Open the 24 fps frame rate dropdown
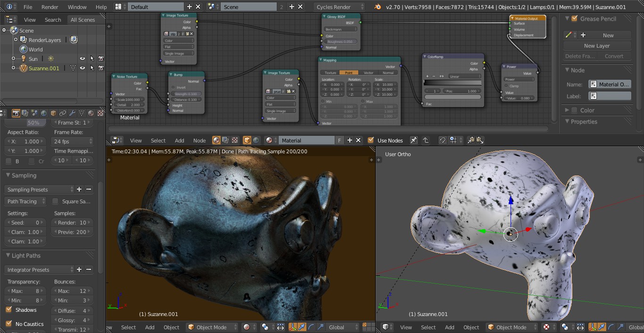The height and width of the screenshot is (333, 644). (72, 142)
